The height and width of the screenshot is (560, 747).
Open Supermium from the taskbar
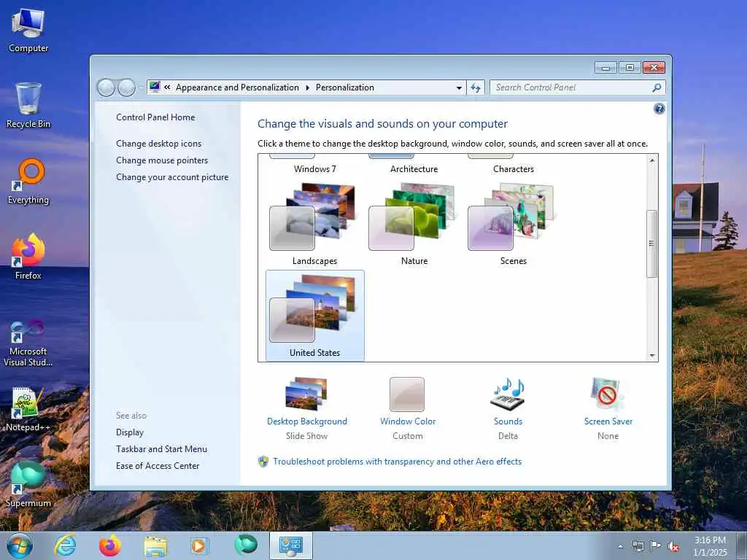tap(246, 545)
